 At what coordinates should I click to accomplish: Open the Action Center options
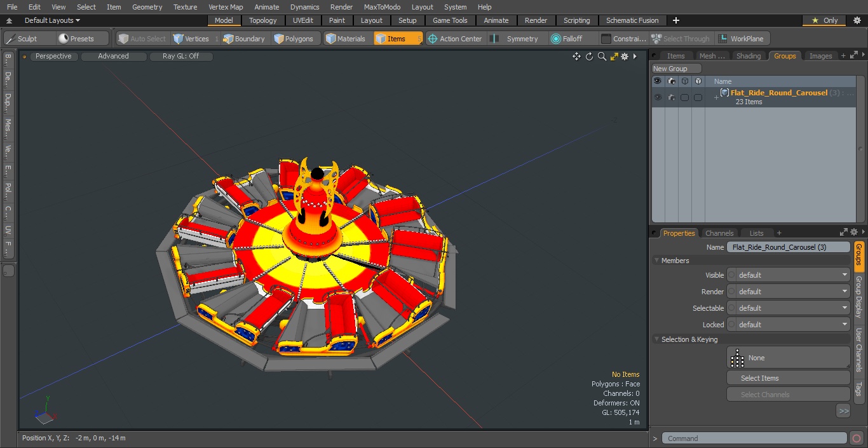455,39
